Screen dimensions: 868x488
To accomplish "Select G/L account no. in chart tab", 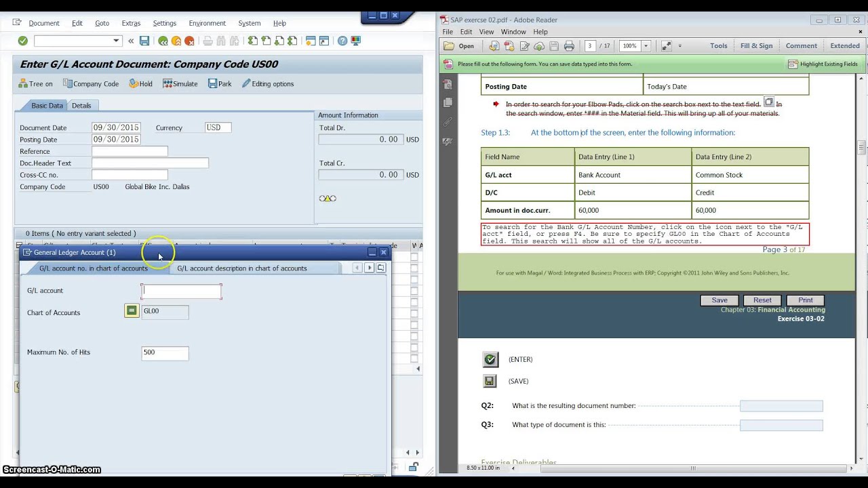I will pos(94,268).
